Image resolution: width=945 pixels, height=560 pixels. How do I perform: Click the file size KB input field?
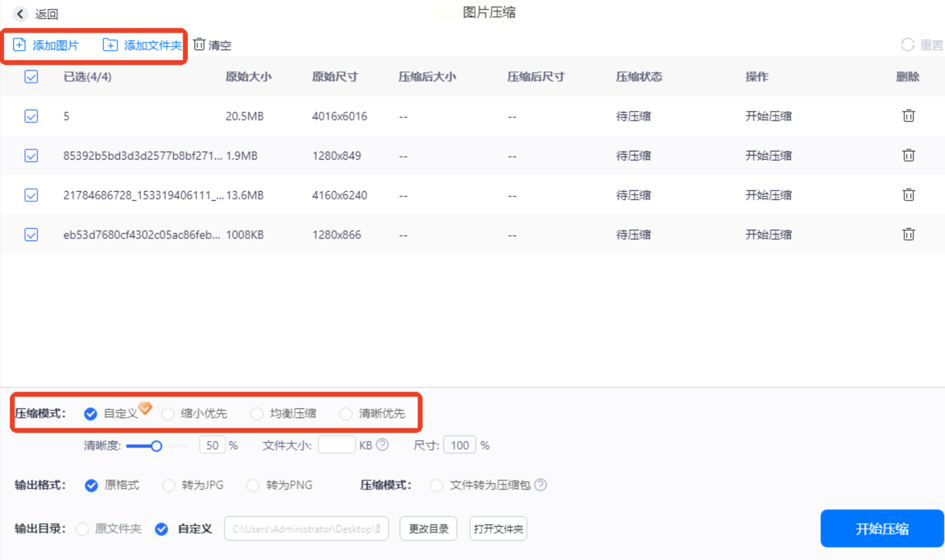pos(337,445)
